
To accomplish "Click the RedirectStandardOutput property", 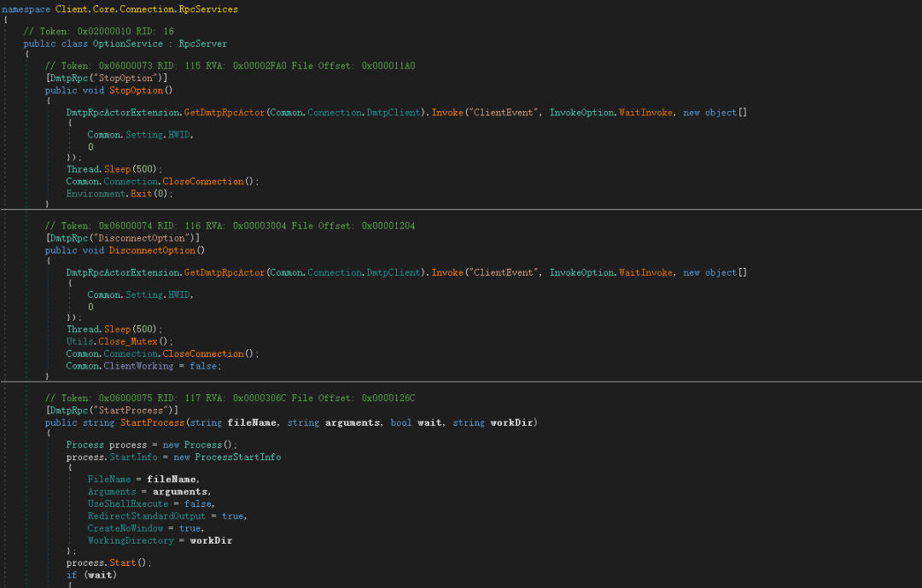I will click(147, 517).
